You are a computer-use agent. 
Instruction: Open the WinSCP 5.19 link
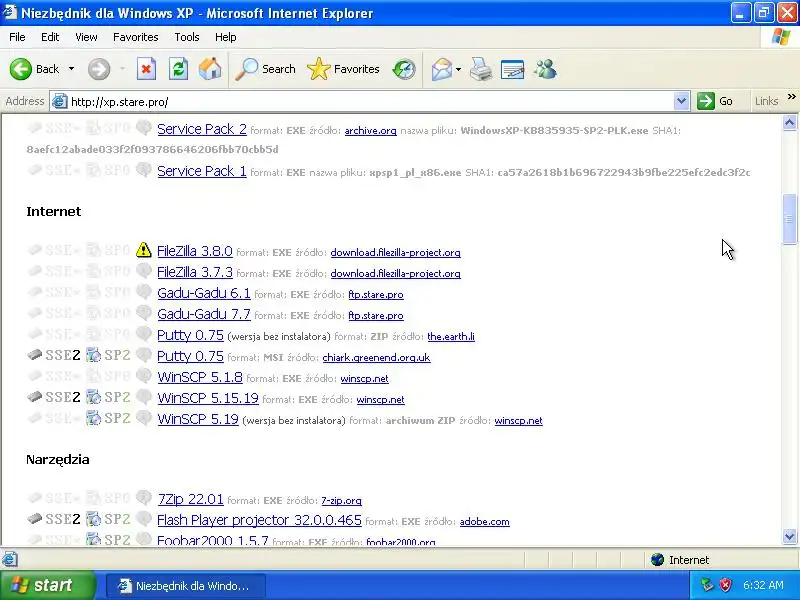[x=198, y=419]
